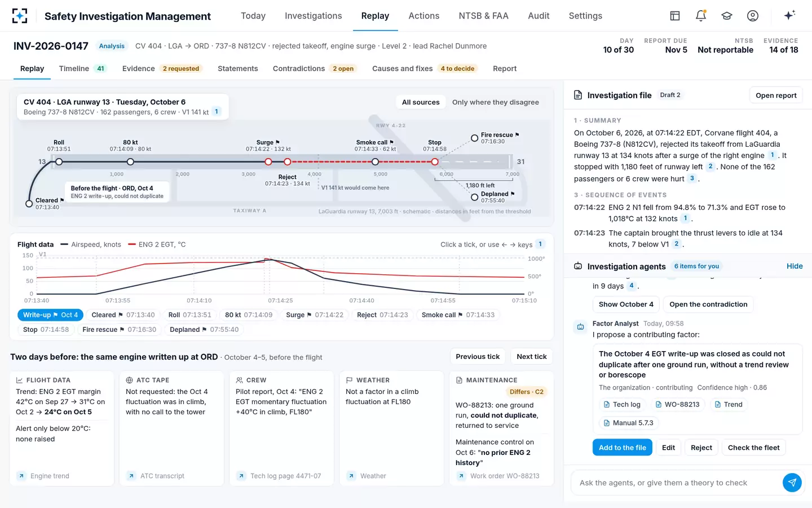This screenshot has width=812, height=508.
Task: Hide the Investigation agents panel
Action: tap(795, 266)
